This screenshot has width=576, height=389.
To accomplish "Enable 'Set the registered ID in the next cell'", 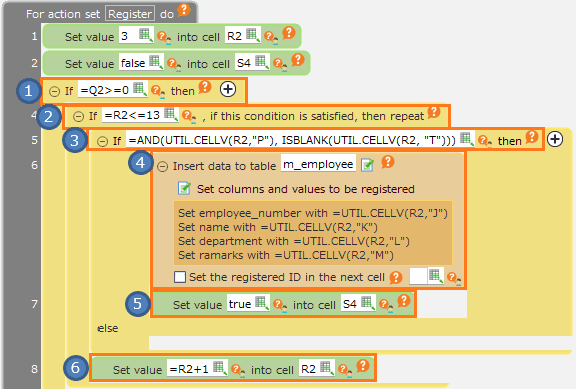I will 180,277.
